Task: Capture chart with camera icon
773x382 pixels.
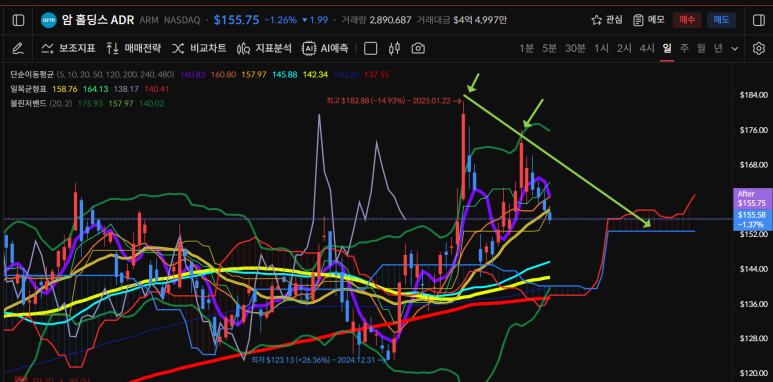Action: [x=418, y=48]
